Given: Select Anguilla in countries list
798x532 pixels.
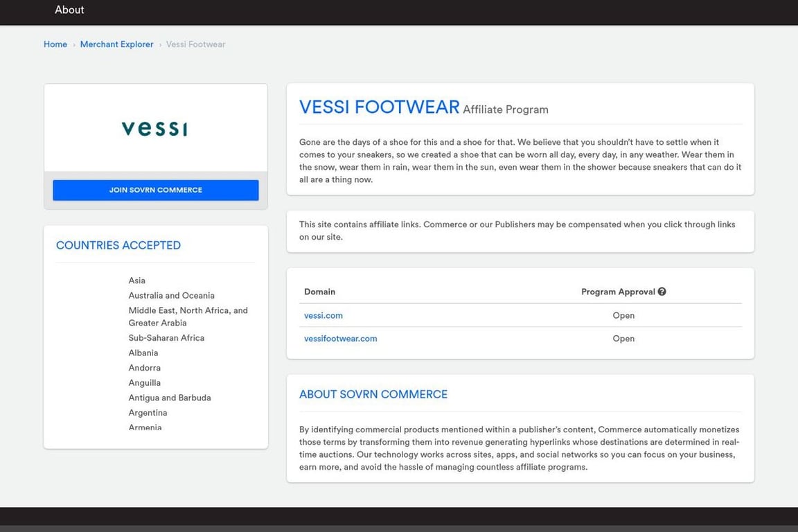Looking at the screenshot, I should pos(145,383).
